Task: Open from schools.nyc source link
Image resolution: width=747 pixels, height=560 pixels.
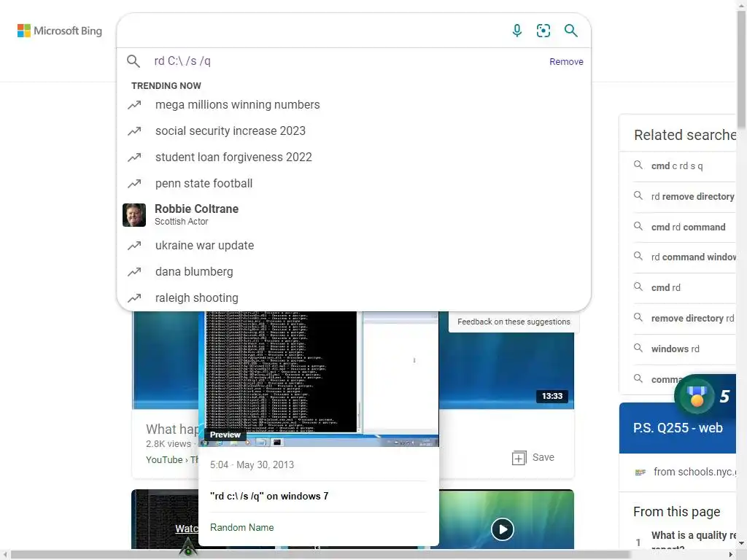Action: pos(695,472)
